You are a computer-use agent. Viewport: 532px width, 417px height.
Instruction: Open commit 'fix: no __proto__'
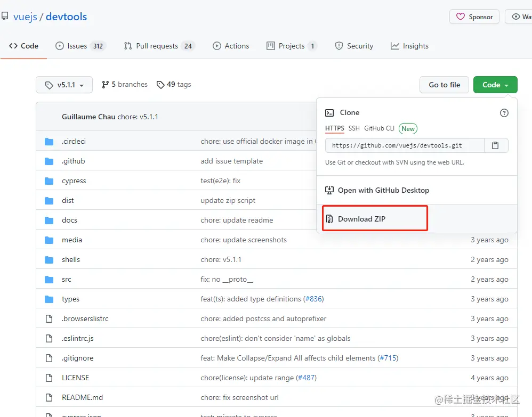tap(227, 280)
